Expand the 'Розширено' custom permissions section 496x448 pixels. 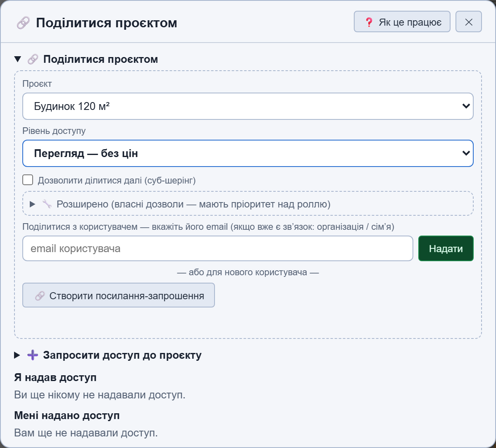pos(248,204)
